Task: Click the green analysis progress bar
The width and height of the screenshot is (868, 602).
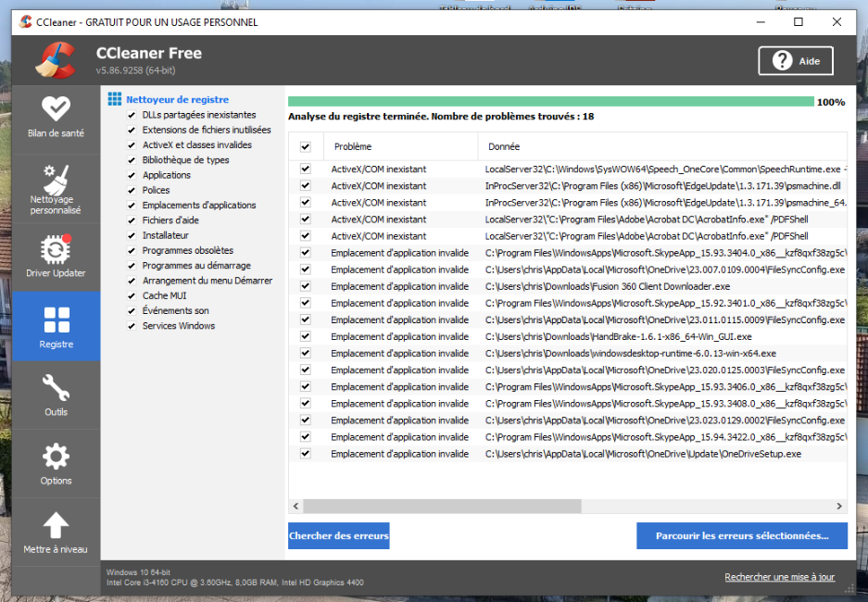Action: tap(551, 102)
